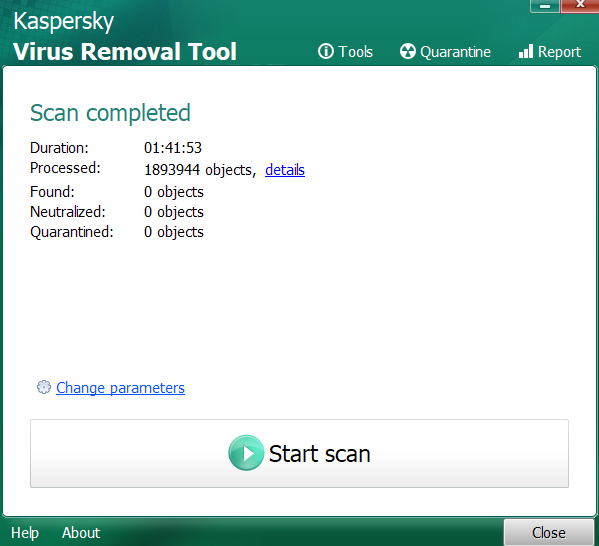599x546 pixels.
Task: Click the Tools info icon
Action: click(x=326, y=51)
